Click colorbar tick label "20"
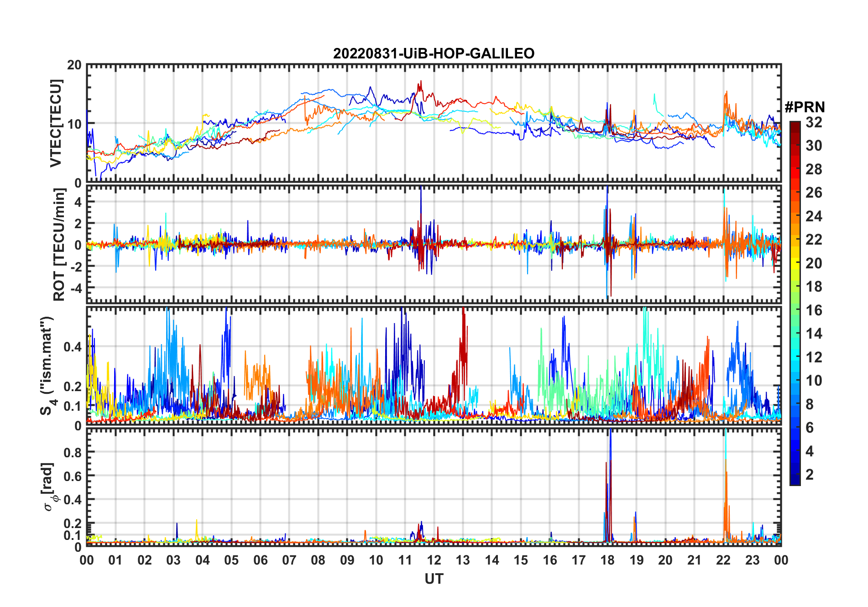 click(x=814, y=263)
